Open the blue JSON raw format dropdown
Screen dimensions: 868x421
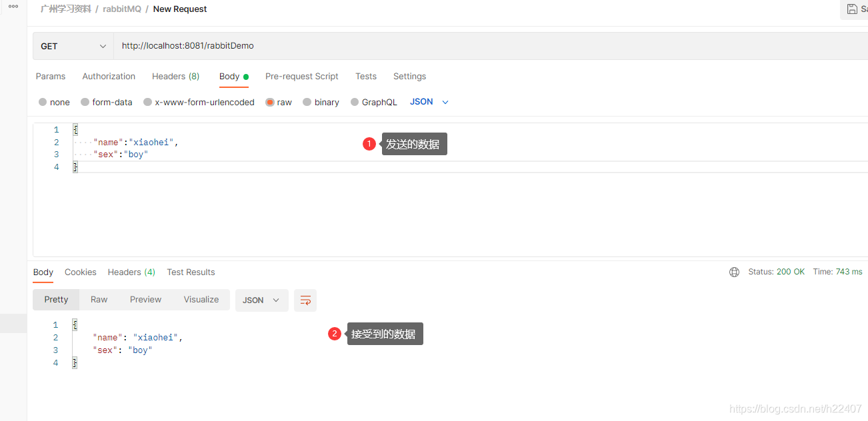click(x=429, y=102)
